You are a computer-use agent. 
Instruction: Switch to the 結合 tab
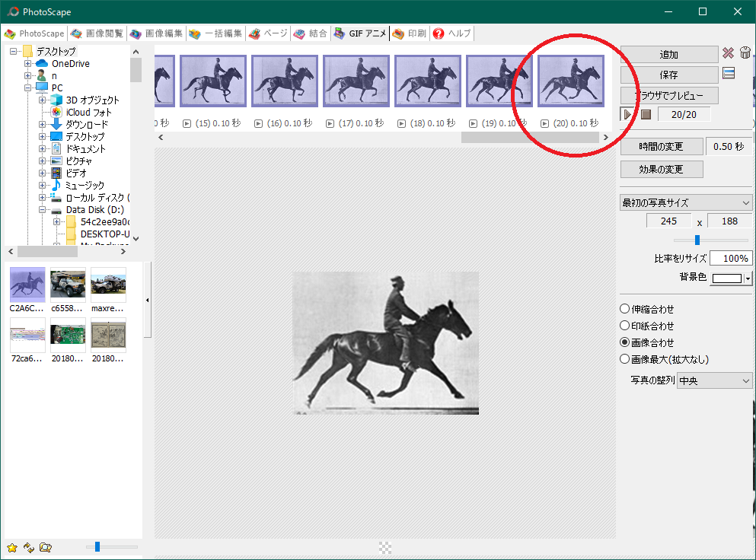click(311, 33)
